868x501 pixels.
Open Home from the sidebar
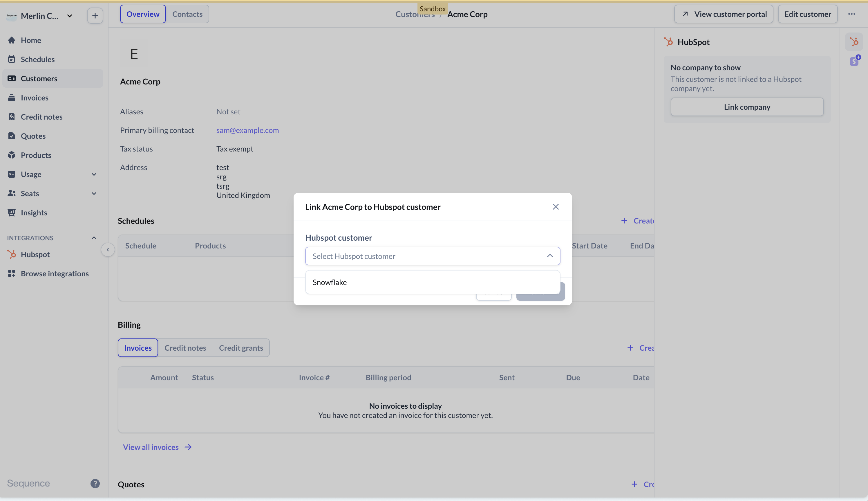pos(53,40)
